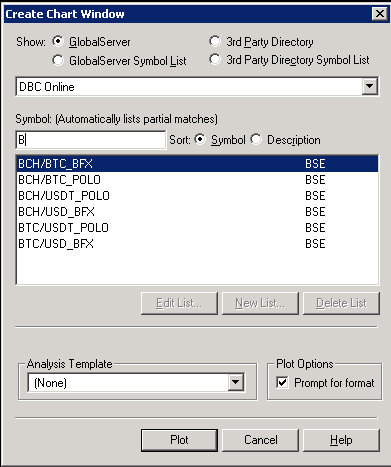Click the Plot button
Image resolution: width=391 pixels, height=467 pixels.
179,440
